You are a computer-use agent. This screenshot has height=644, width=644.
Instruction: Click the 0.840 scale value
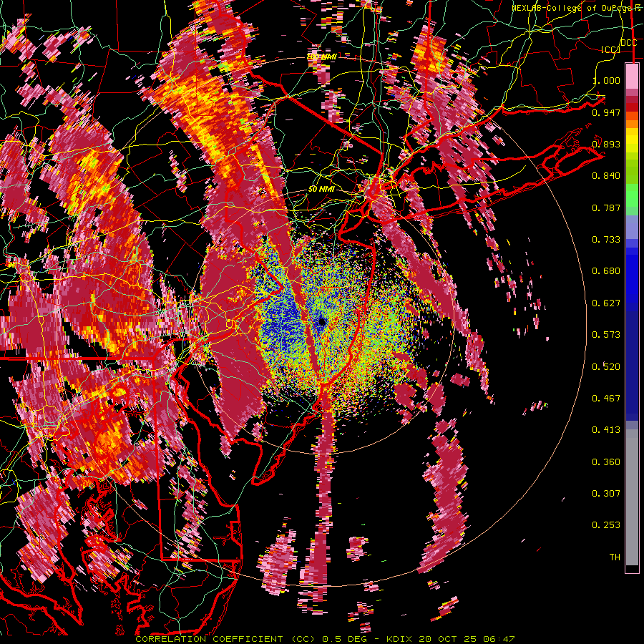[606, 176]
